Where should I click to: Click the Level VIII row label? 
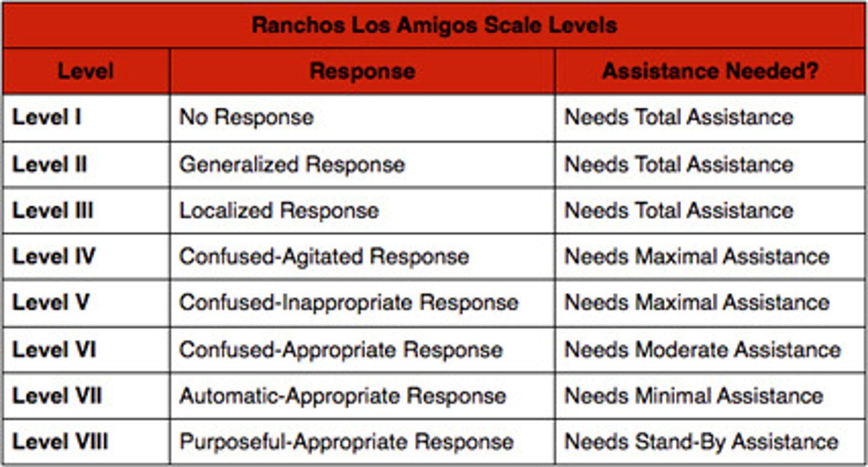[x=60, y=442]
